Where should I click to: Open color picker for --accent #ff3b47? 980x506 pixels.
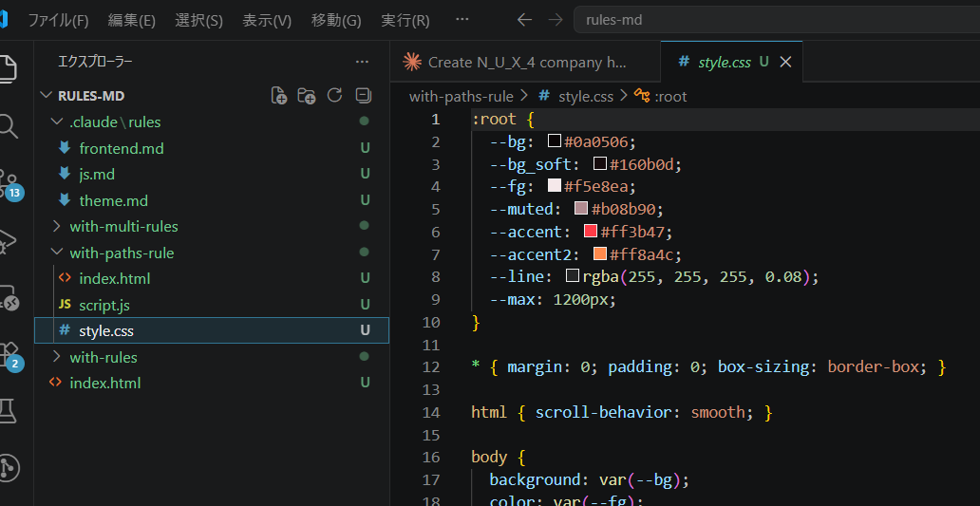pos(590,232)
